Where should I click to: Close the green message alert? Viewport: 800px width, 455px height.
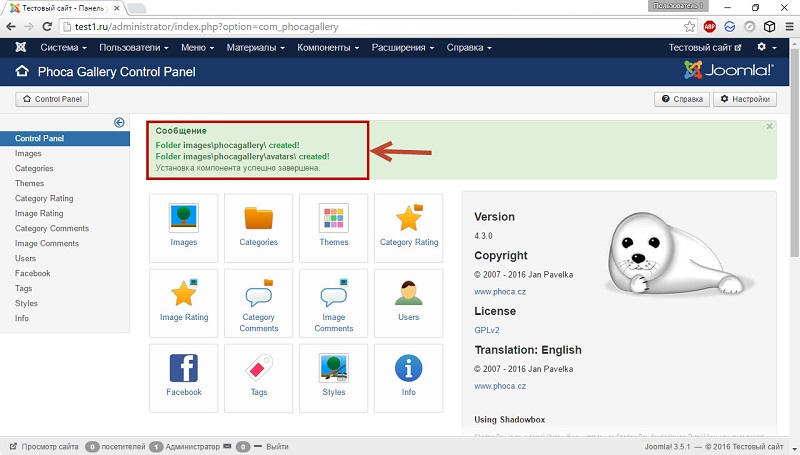coord(769,127)
